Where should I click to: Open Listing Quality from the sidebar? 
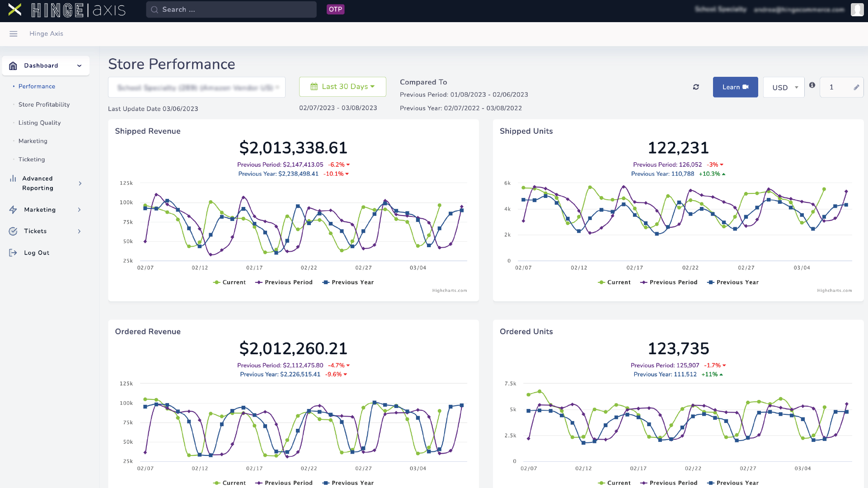coord(39,122)
